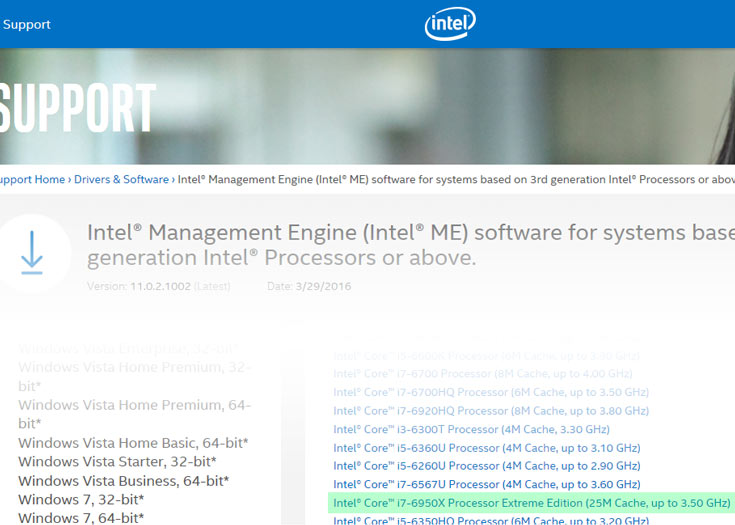
Task: Open Intel Core i7-6567U Processor link
Action: [487, 484]
